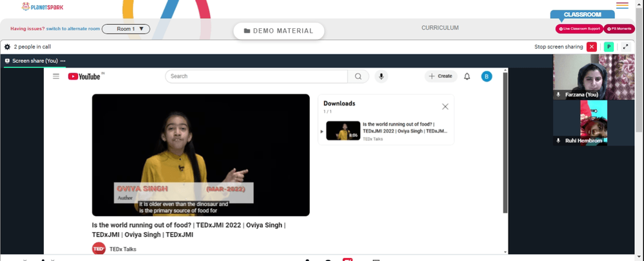Click the search magnifier icon
Viewport: 644px width, 261px height.
click(x=358, y=76)
